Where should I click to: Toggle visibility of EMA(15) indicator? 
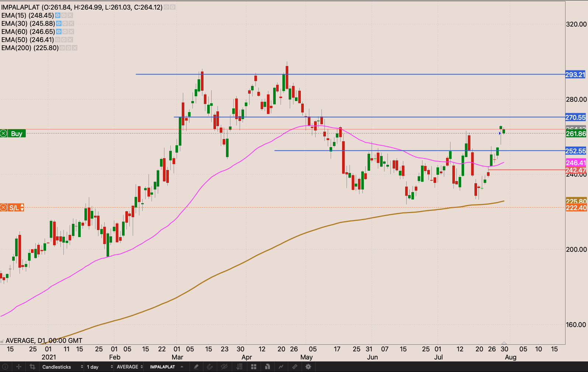click(58, 15)
